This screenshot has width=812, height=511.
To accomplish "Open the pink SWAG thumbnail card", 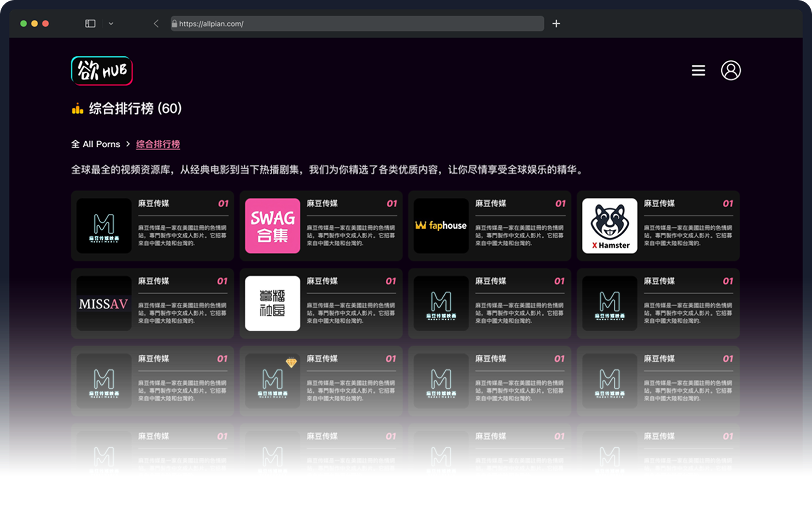I will coord(272,226).
